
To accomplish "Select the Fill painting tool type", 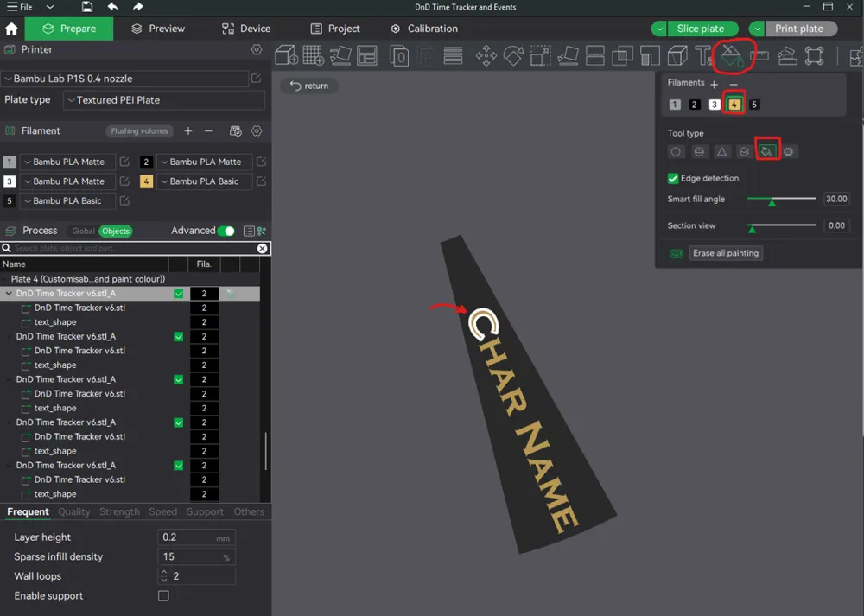I will (767, 150).
